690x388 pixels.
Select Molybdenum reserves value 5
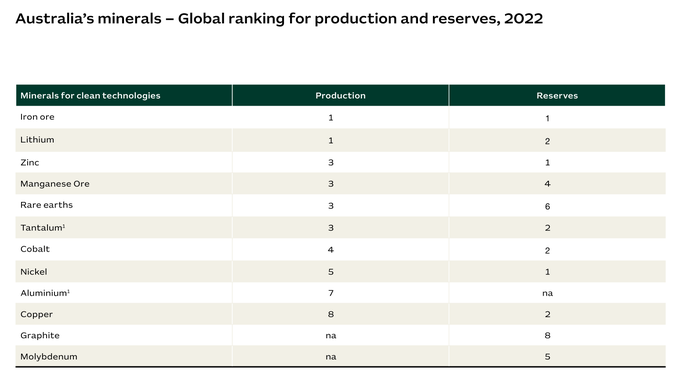547,356
